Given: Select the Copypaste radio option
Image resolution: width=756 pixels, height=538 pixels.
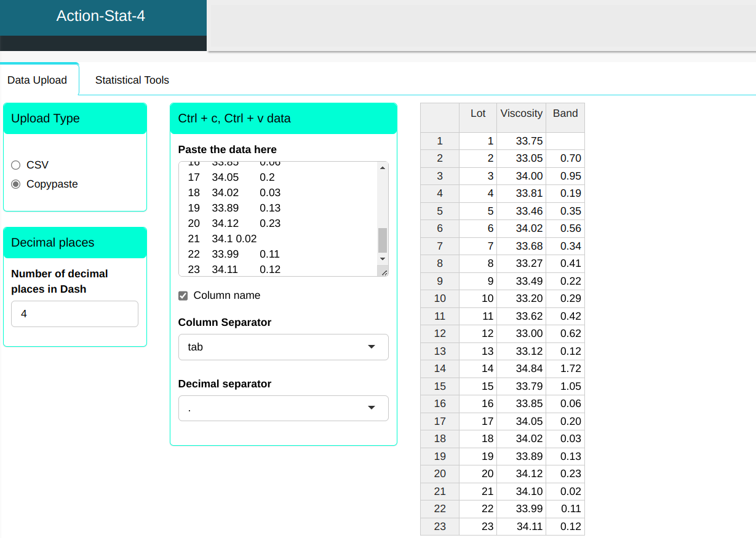Looking at the screenshot, I should (x=16, y=184).
